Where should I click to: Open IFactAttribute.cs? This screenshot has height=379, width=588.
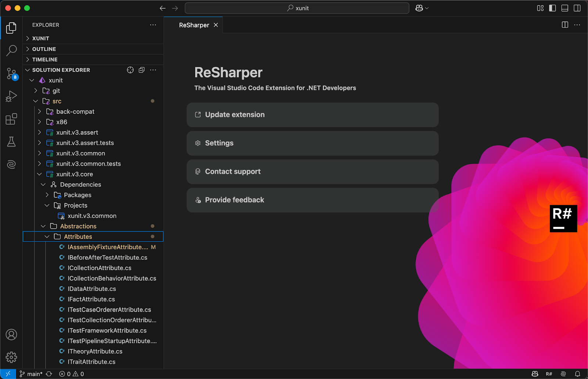point(93,299)
